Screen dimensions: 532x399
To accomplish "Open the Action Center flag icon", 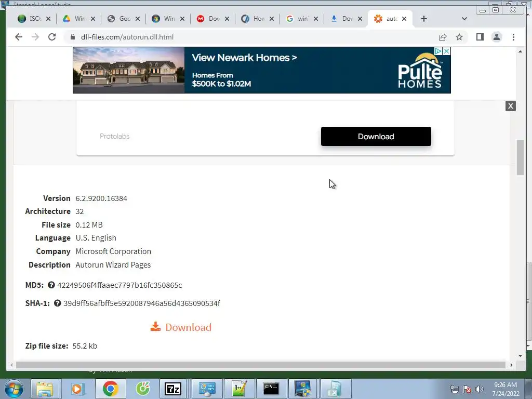I will click(467, 389).
